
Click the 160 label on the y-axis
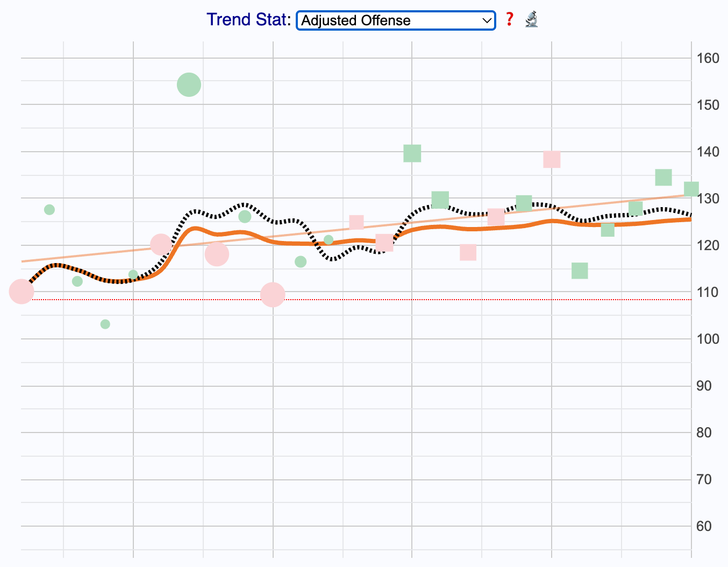click(707, 58)
